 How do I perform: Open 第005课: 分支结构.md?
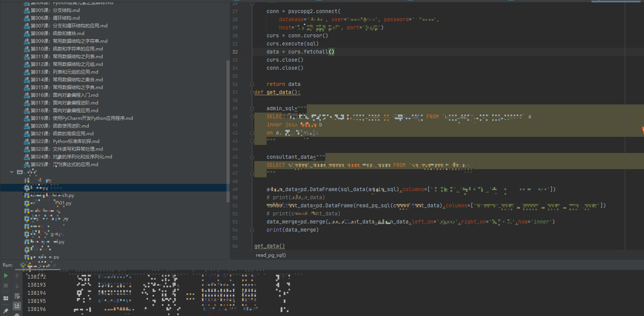pos(55,10)
